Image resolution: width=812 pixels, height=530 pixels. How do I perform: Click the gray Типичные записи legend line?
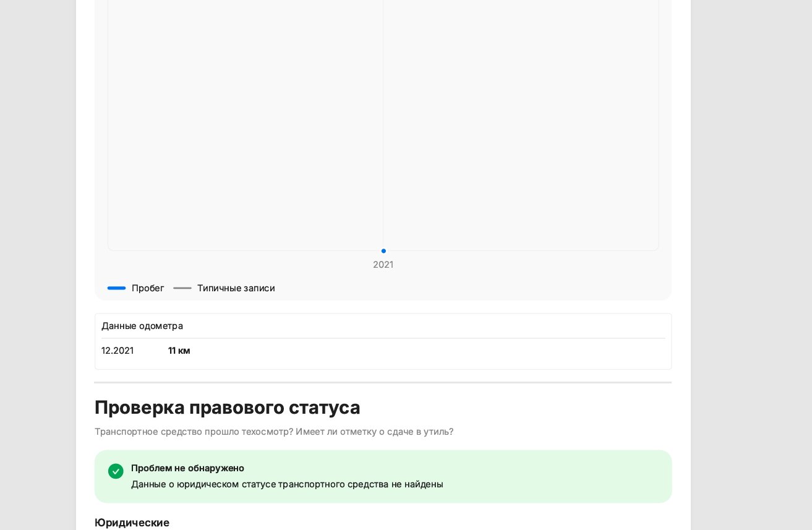point(182,288)
